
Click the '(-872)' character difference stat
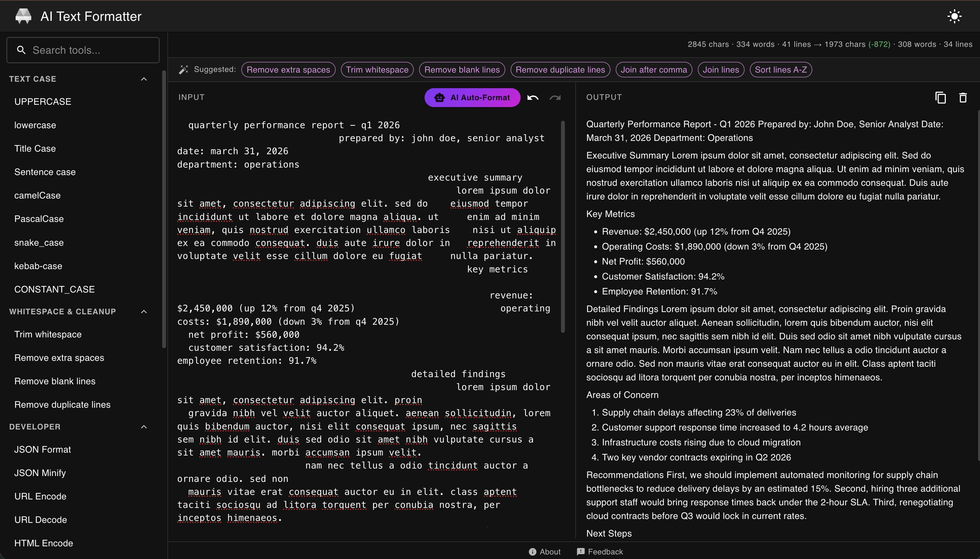(x=879, y=44)
